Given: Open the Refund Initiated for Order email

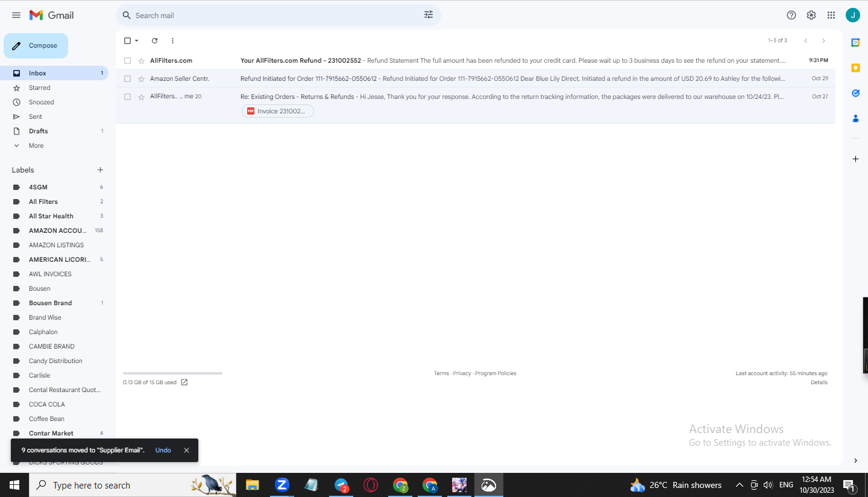Looking at the screenshot, I should [x=476, y=78].
